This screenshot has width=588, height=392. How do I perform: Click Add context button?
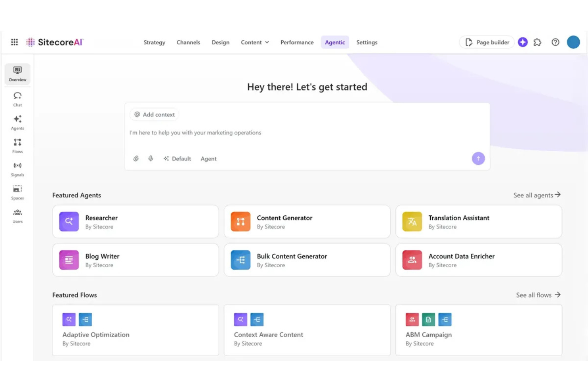pos(155,114)
